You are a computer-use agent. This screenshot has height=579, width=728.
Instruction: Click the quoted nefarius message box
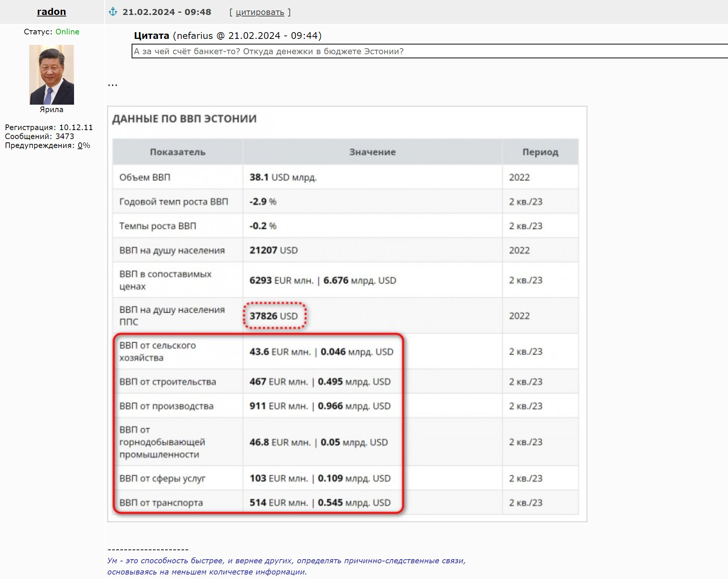430,51
